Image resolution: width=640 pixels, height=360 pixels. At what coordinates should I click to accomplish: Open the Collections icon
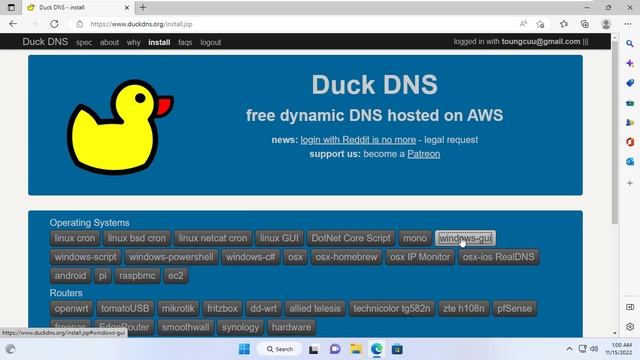[x=585, y=24]
